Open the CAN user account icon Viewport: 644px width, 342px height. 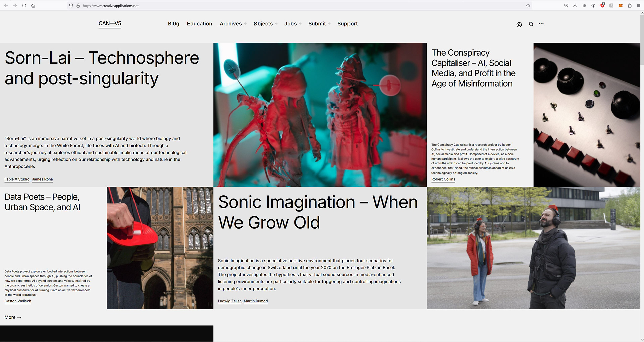tap(519, 24)
